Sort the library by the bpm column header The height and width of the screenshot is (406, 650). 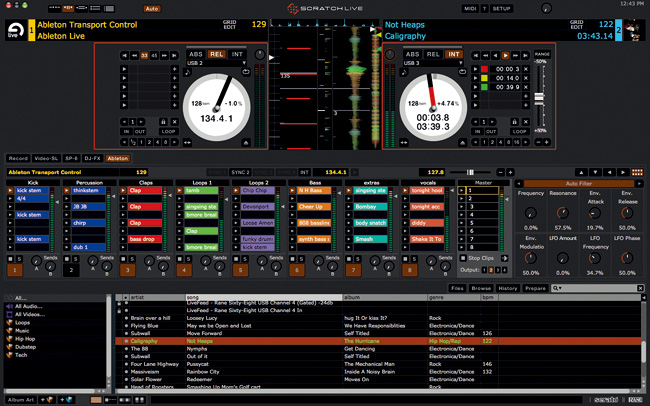click(488, 297)
